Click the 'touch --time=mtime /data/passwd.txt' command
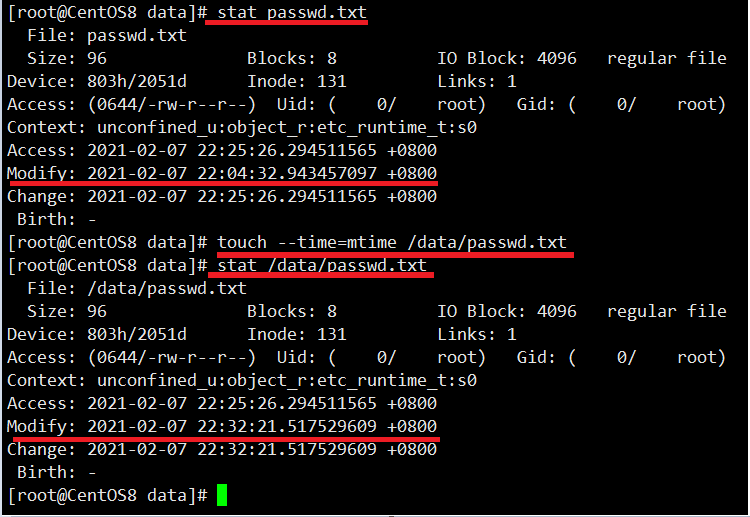 (x=392, y=242)
